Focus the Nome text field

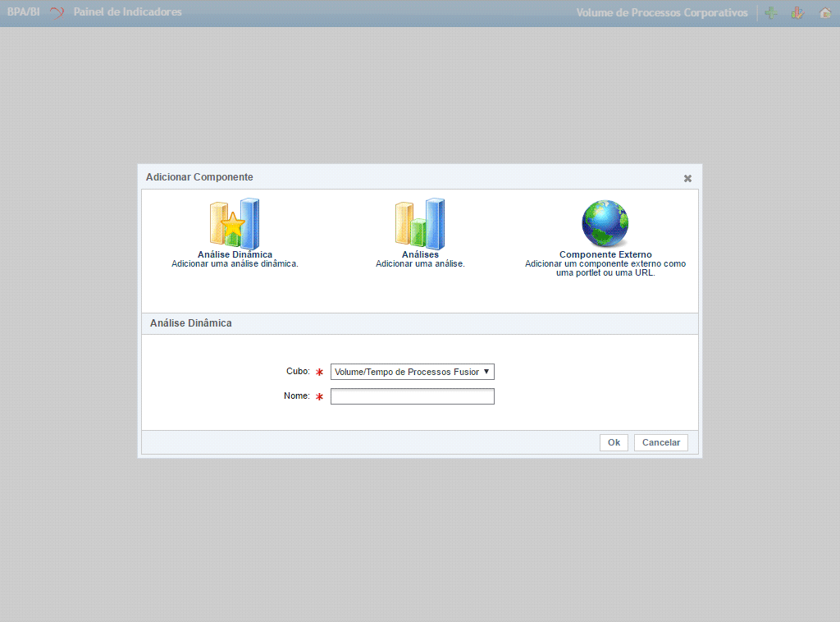click(412, 396)
